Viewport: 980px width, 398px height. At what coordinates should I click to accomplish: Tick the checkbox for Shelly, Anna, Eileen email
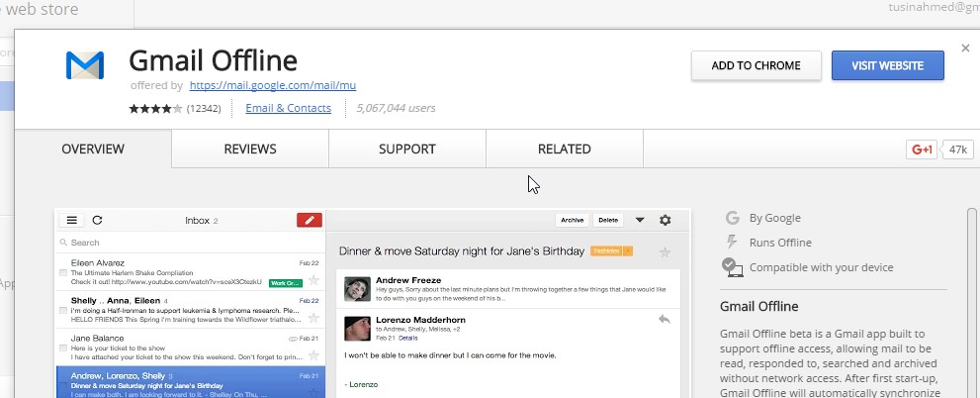(63, 311)
